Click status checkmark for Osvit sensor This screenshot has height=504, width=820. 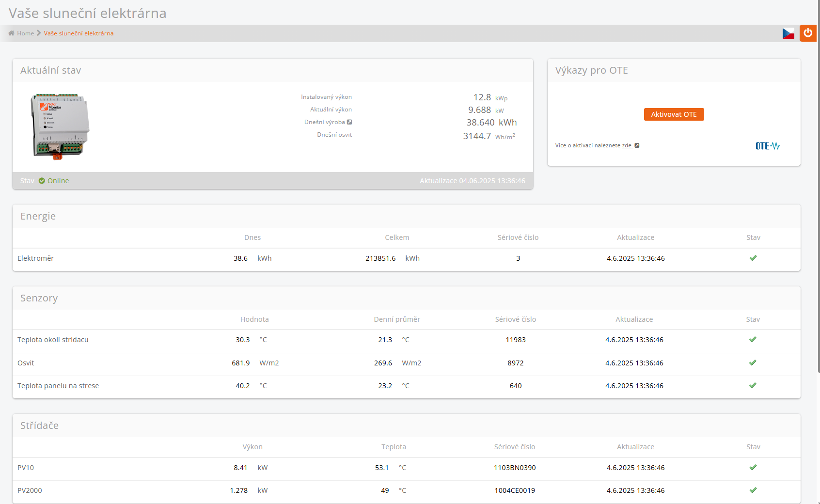pyautogui.click(x=753, y=363)
